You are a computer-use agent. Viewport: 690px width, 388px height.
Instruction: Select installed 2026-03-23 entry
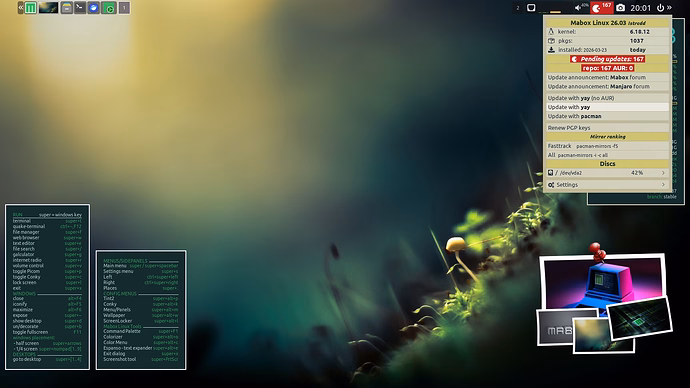(607, 50)
